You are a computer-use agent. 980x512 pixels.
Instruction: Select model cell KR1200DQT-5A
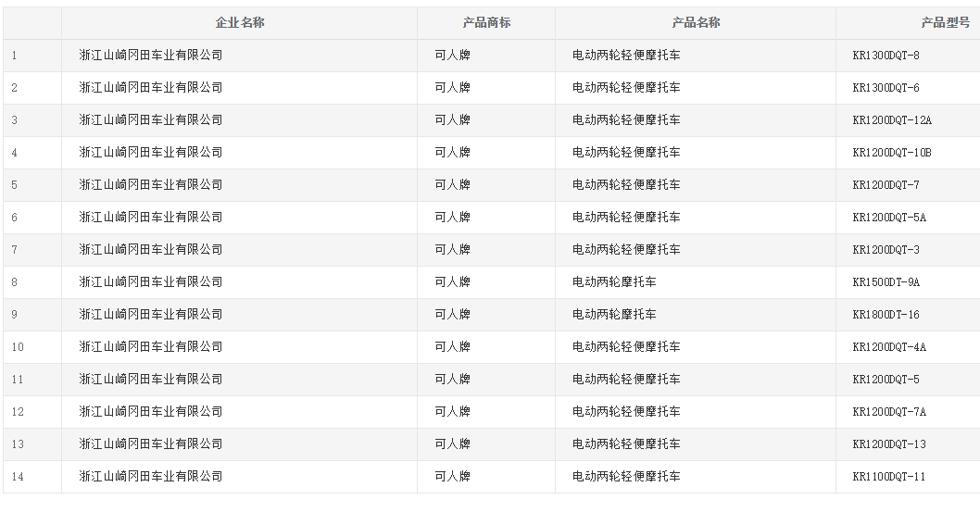(888, 218)
